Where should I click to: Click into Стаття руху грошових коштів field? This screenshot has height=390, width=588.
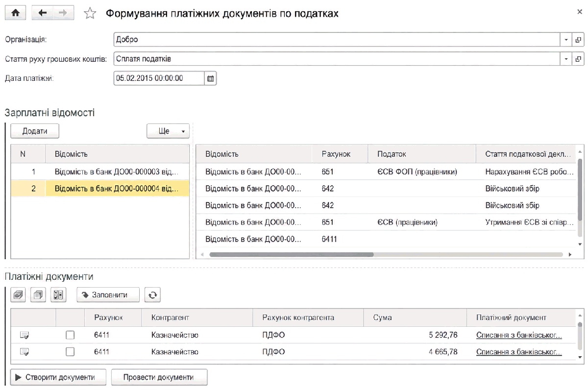pos(337,59)
